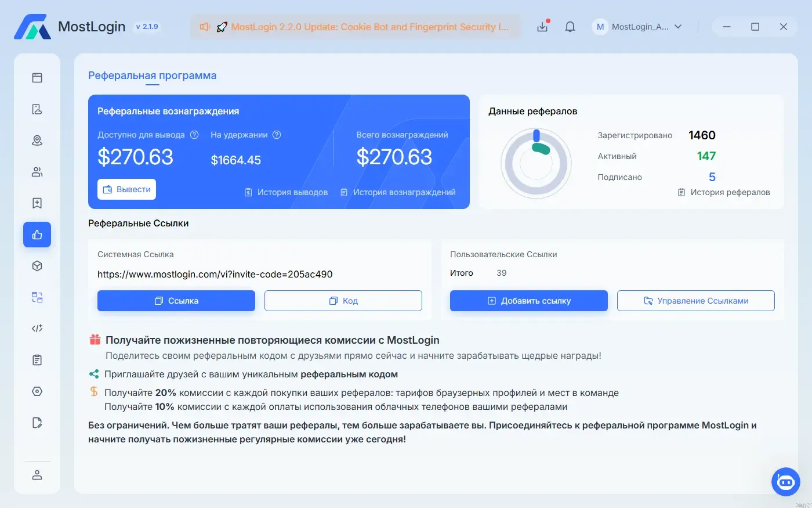This screenshot has width=812, height=508.
Task: Select the Реферальная программа tab
Action: [x=152, y=75]
